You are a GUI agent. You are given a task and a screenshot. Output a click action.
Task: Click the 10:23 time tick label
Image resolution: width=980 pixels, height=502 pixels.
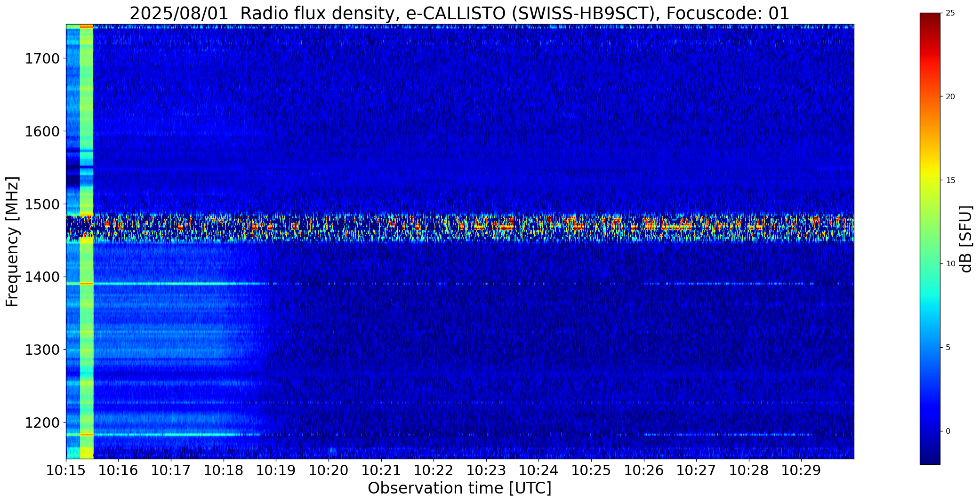pos(486,470)
